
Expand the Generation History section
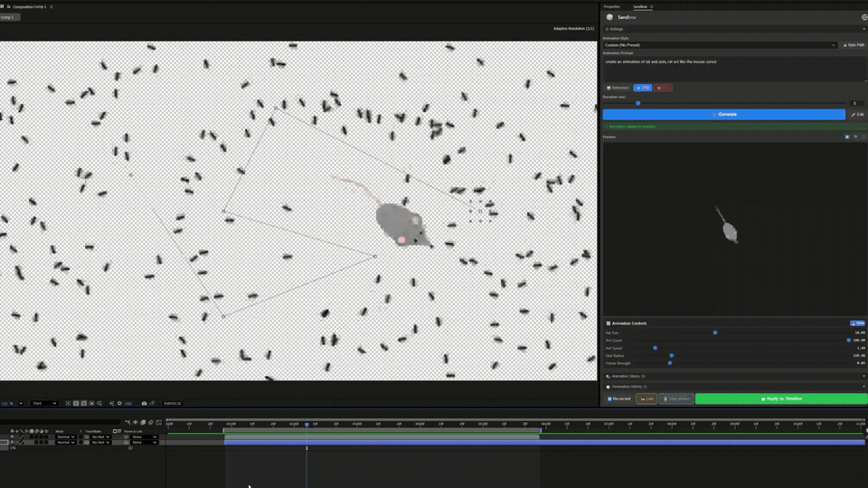pos(629,386)
